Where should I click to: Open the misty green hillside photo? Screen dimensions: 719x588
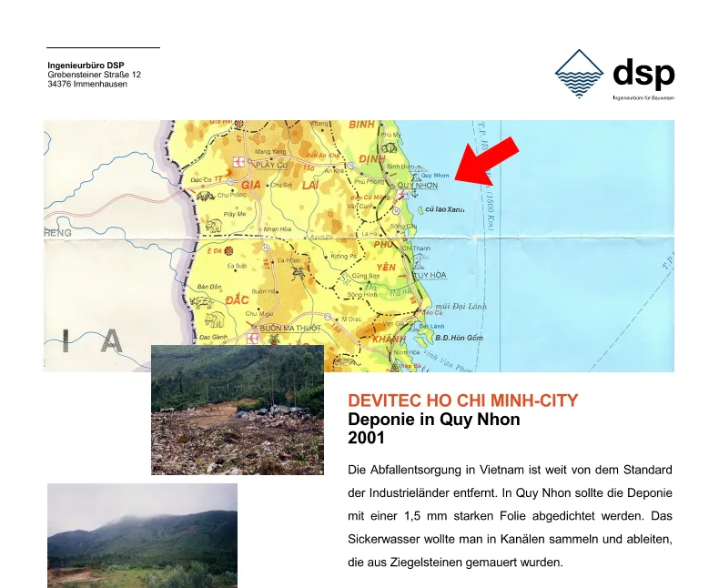point(142,535)
